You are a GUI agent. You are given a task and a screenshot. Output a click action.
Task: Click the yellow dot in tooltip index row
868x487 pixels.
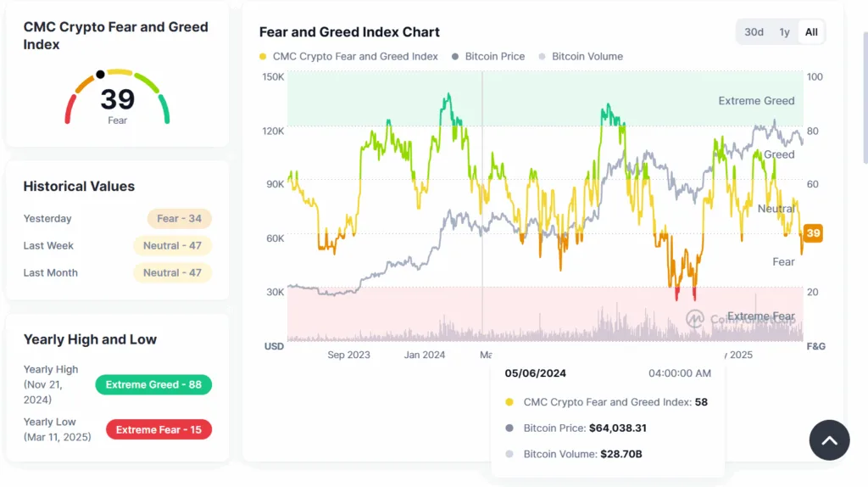(509, 402)
